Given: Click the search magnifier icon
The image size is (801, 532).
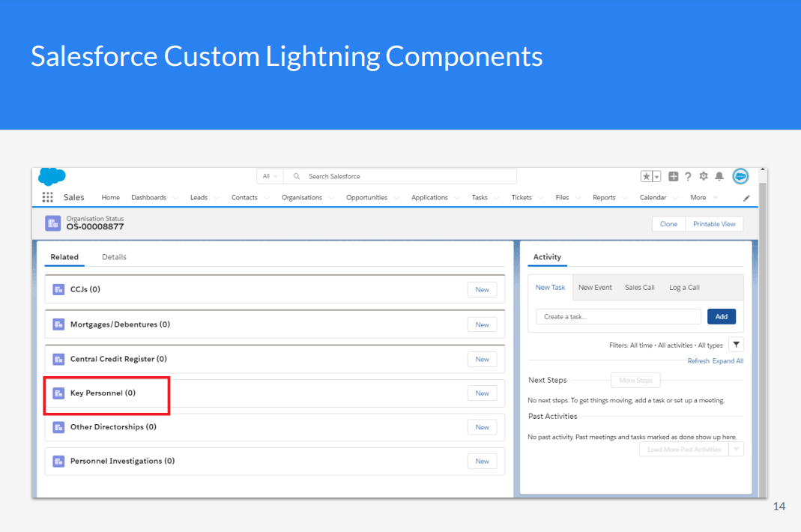Looking at the screenshot, I should click(x=296, y=176).
